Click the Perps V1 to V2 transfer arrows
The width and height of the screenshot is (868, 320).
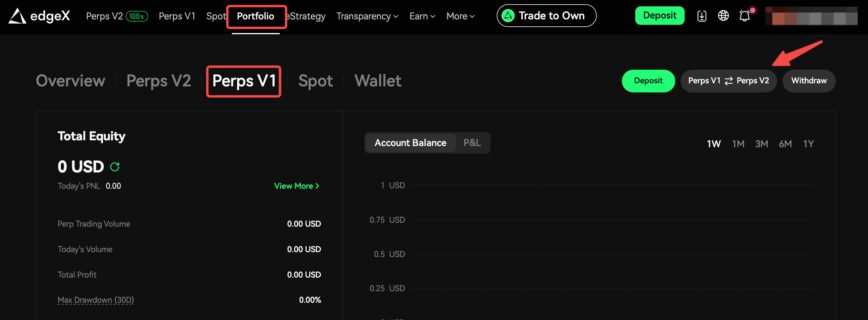[x=729, y=81]
